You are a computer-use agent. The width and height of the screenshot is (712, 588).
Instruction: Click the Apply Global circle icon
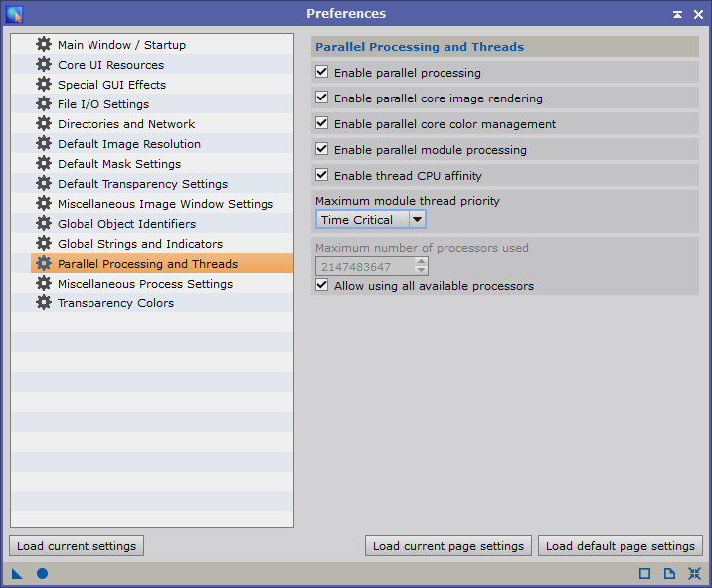(42, 574)
